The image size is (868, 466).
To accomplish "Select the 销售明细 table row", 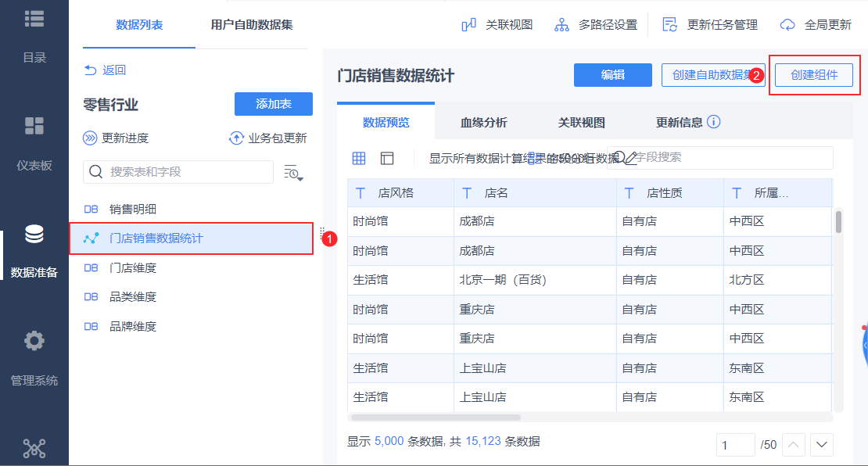I will (191, 210).
